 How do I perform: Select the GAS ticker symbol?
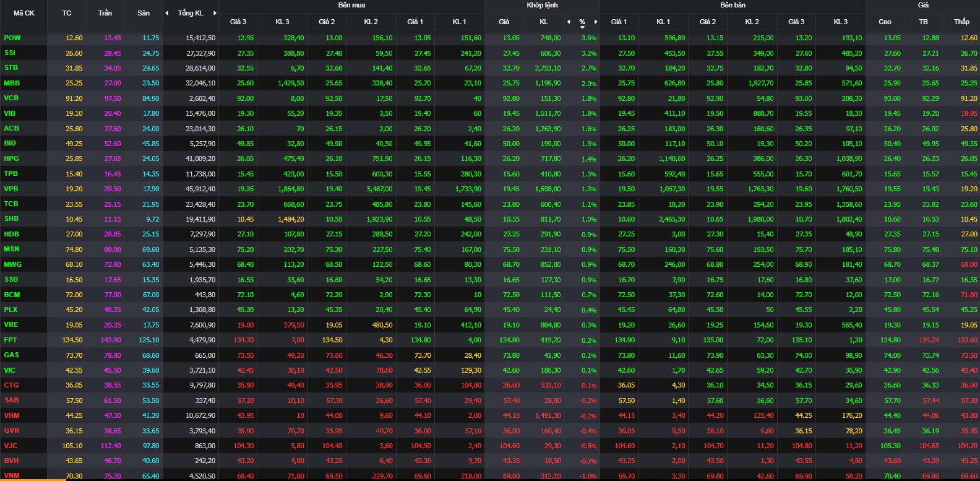[x=11, y=355]
